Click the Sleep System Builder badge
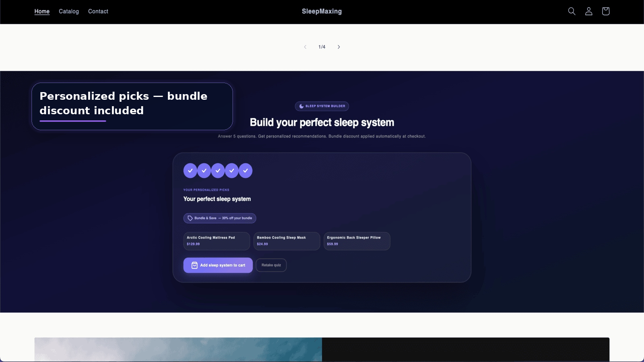Image resolution: width=644 pixels, height=362 pixels. coord(322,106)
